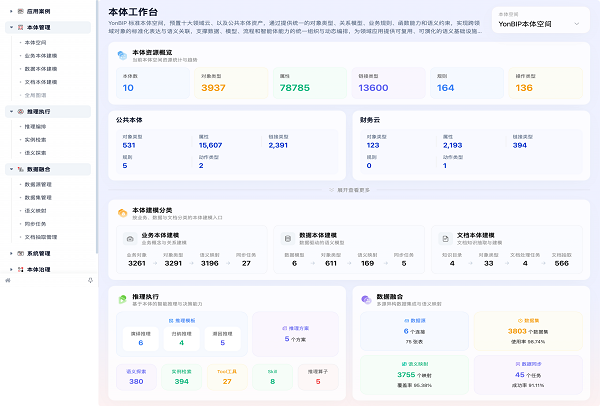This screenshot has height=406, width=600.
Task: Expand the 本体治理 menu arrow
Action: point(11,269)
